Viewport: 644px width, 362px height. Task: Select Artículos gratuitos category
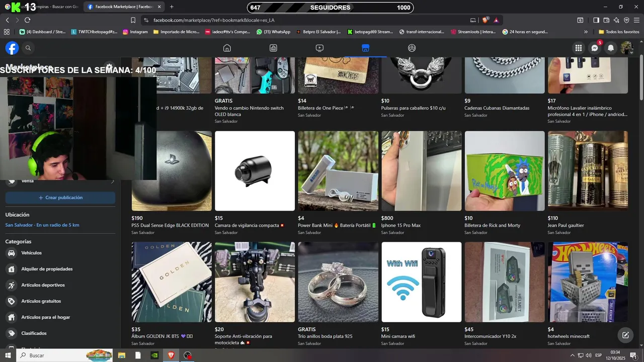[x=60, y=301]
